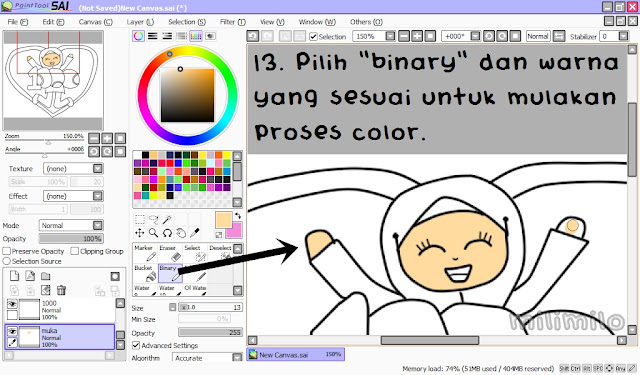
Task: Select the zoom magnifier tool
Action: coord(153,233)
